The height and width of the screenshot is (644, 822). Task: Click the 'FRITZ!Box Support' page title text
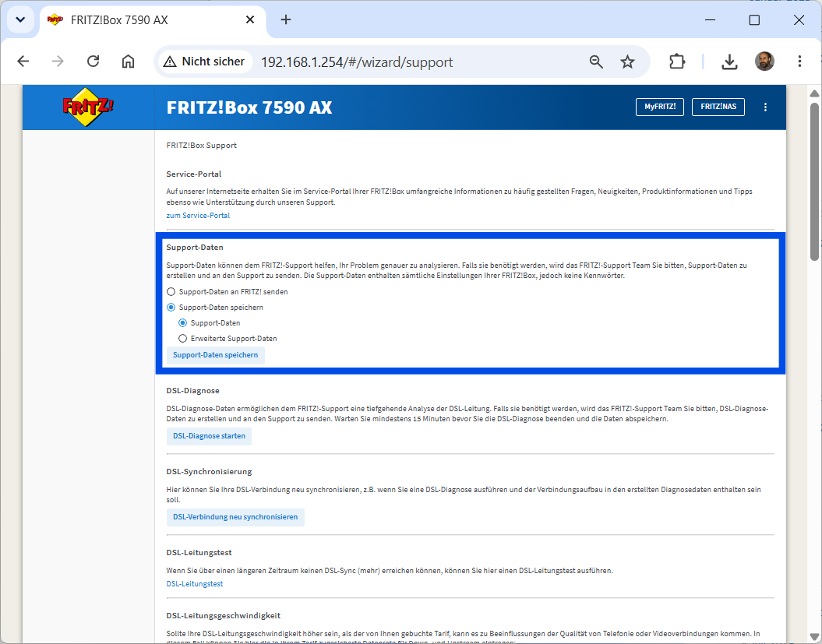[201, 146]
